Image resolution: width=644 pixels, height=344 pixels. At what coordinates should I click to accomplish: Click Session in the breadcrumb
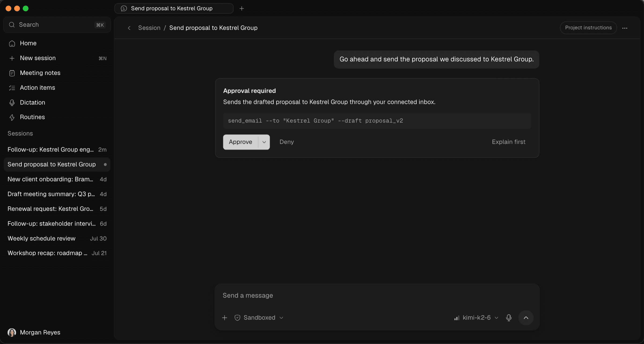point(149,28)
